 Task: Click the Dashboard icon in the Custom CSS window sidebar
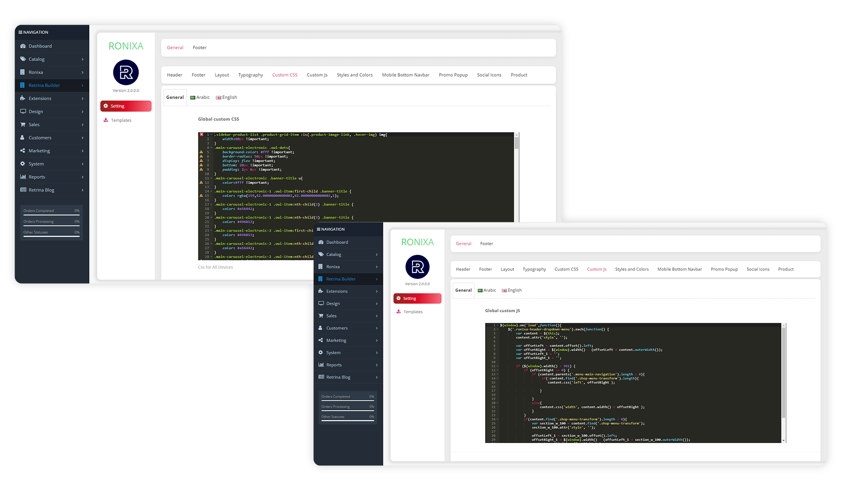click(23, 46)
